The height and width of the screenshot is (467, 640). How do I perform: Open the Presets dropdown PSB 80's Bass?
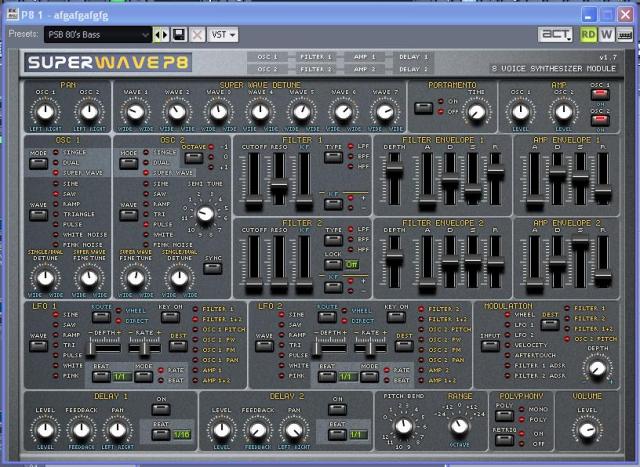tap(98, 35)
